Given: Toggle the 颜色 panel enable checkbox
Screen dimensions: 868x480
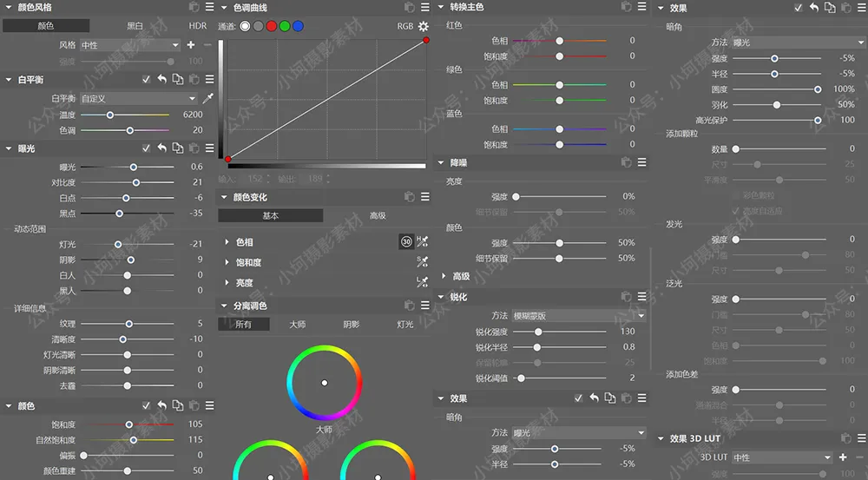Looking at the screenshot, I should (146, 405).
